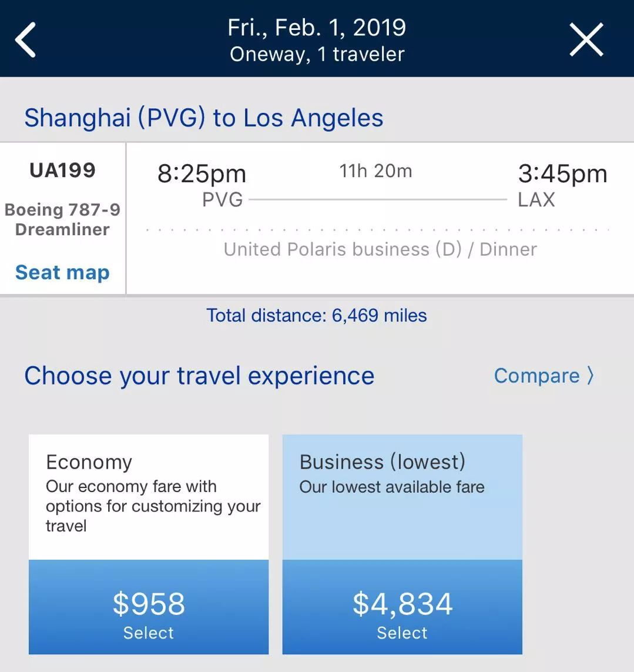Tap the Boeing 787-9 Dreamliner label

62,219
